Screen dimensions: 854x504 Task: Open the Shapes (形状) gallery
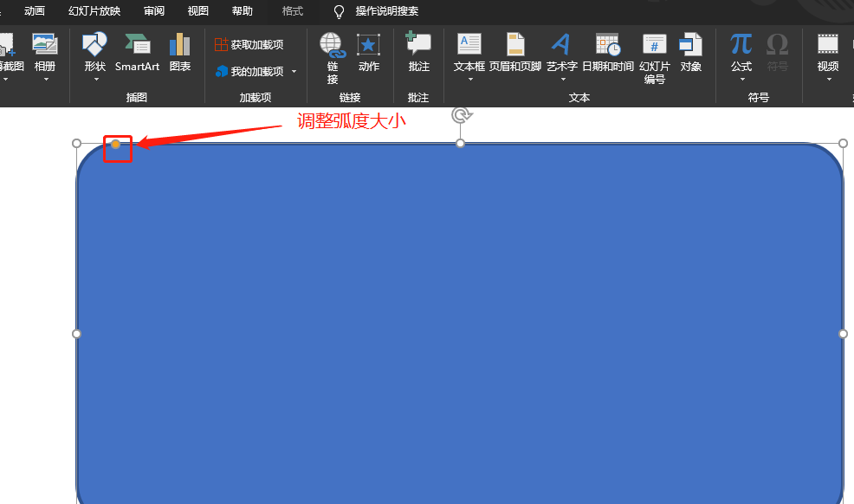94,52
